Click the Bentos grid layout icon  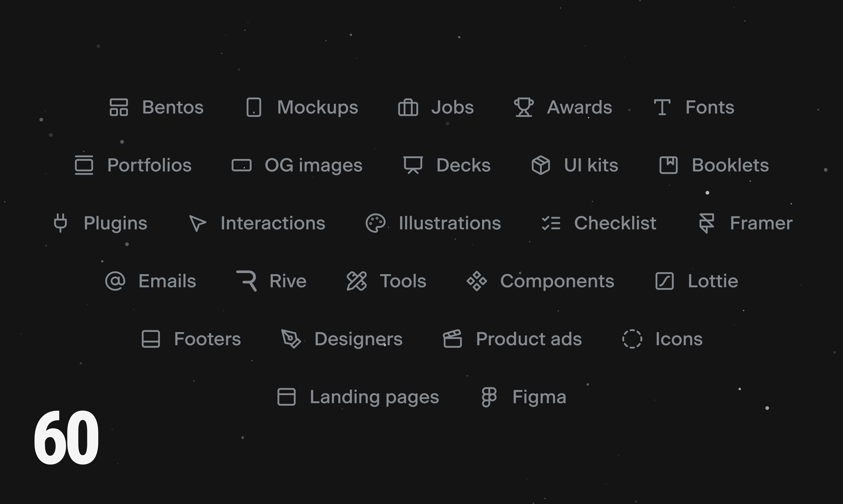point(119,107)
